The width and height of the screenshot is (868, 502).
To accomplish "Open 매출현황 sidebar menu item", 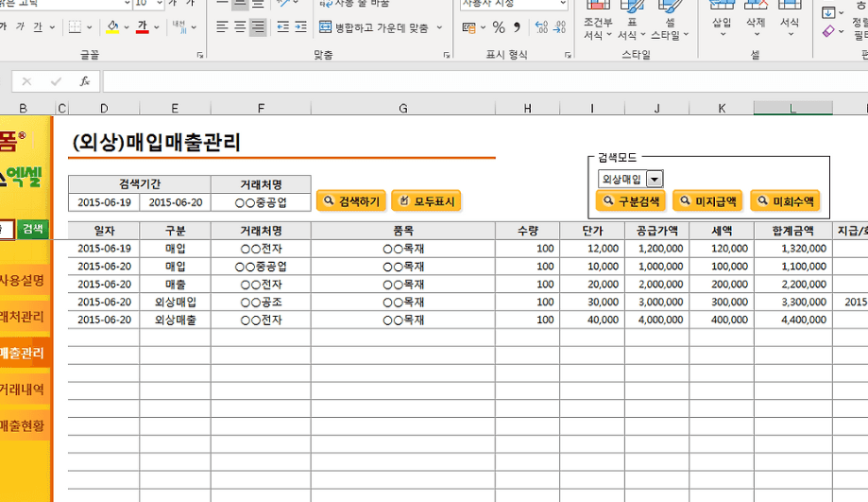I will coord(24,426).
